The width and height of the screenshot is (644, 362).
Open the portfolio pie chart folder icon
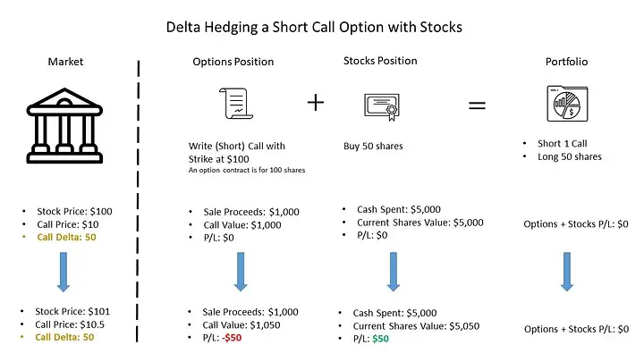pyautogui.click(x=567, y=104)
